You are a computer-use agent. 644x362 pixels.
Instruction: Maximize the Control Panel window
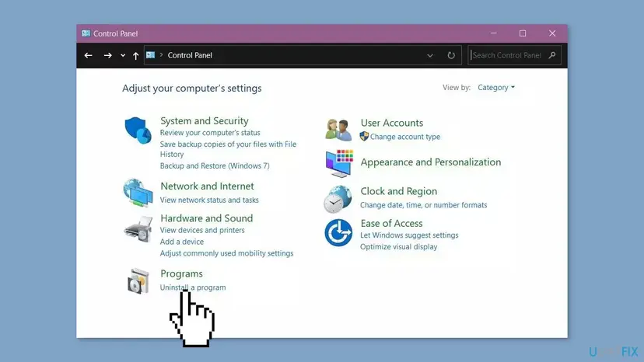coord(523,33)
